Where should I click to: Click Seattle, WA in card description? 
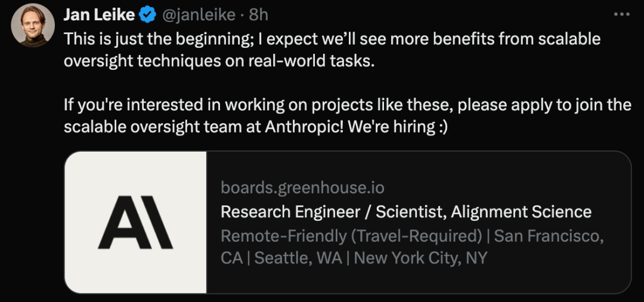[x=299, y=258]
